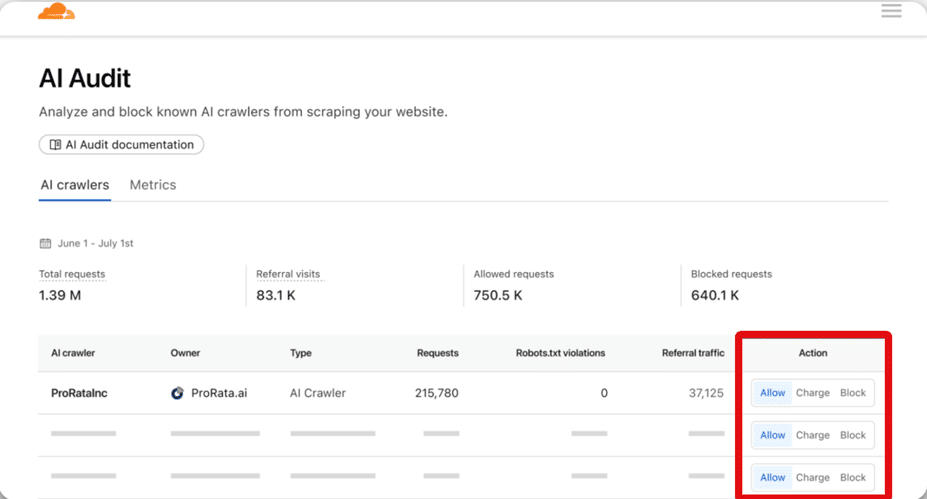The image size is (927, 499).
Task: Select the AI crawlers tab
Action: (x=74, y=185)
